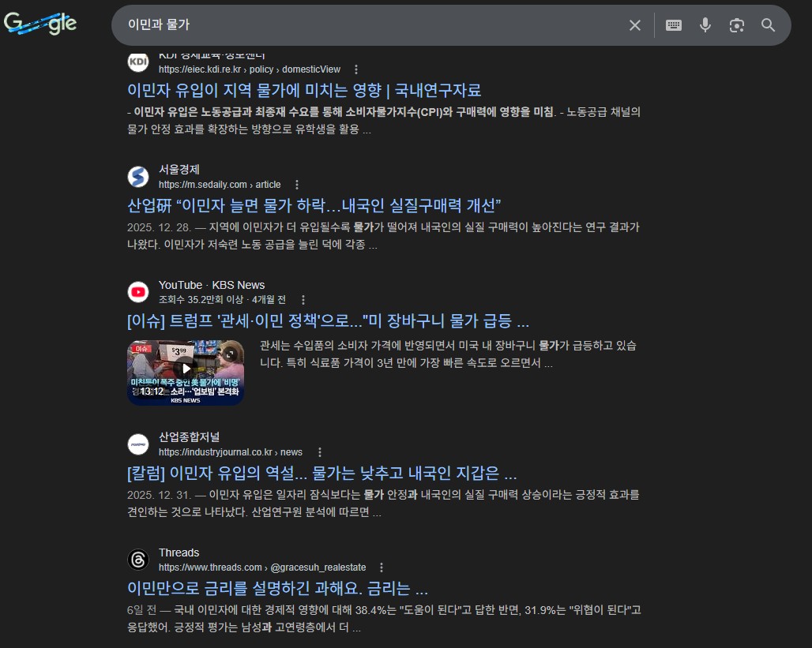Play the KBS News video thumbnail

[x=186, y=369]
